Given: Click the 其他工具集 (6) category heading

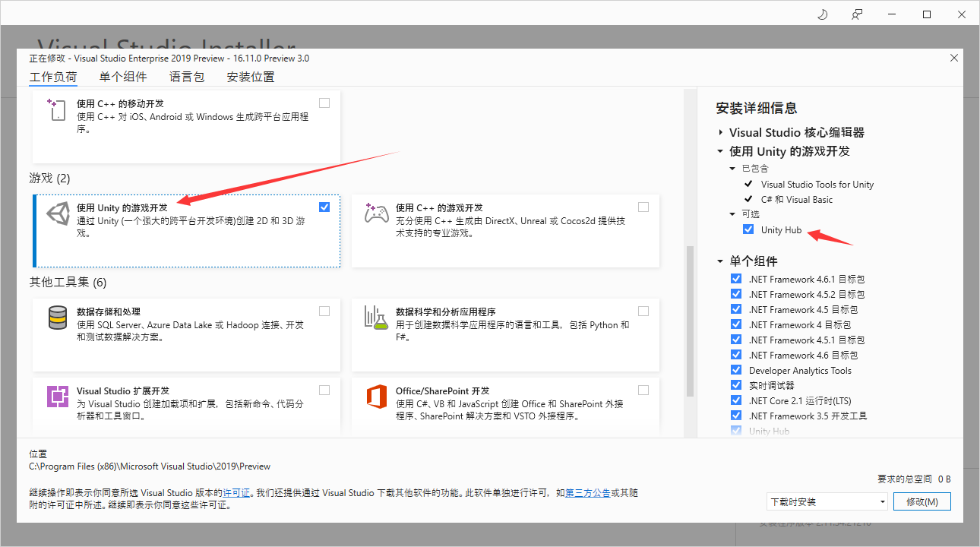Looking at the screenshot, I should click(x=68, y=283).
